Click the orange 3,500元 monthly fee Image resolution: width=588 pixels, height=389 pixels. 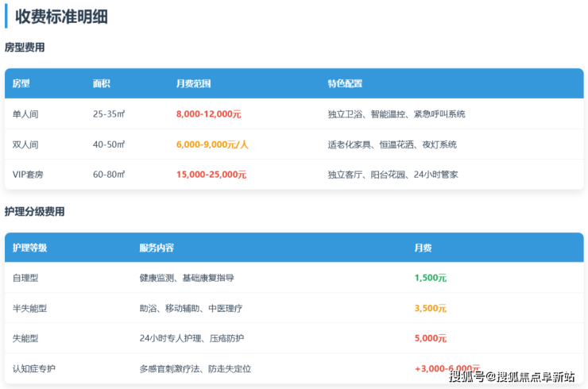430,309
